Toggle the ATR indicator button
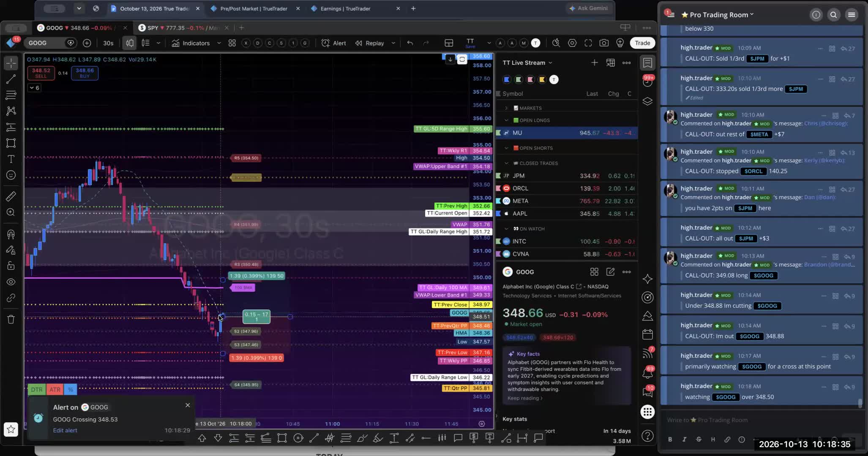Viewport: 868px width, 456px height. pos(55,389)
